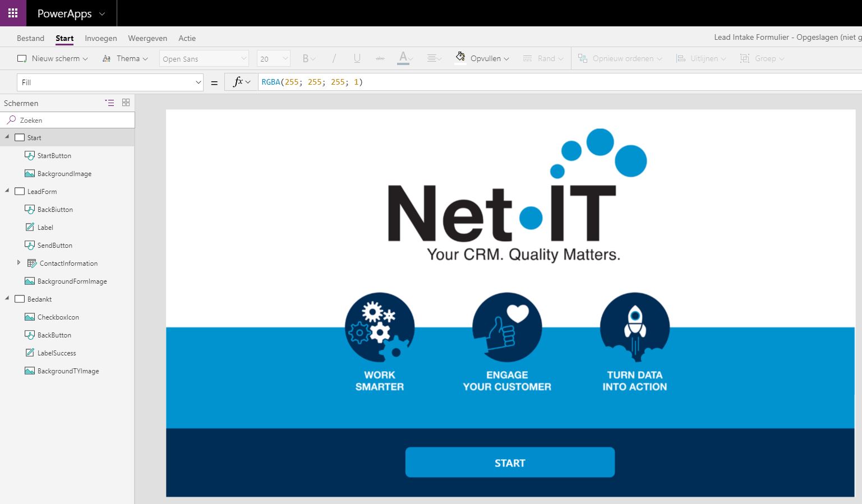Viewport: 862px width, 504px height.
Task: Open the Opvullen fill color menu
Action: click(483, 58)
